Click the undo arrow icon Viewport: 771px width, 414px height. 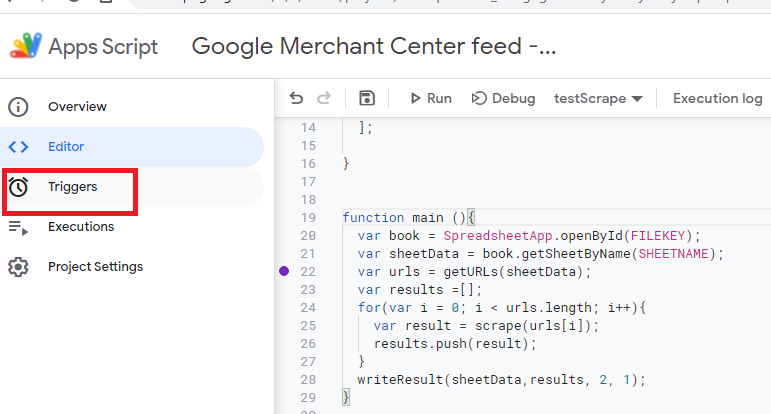click(296, 98)
